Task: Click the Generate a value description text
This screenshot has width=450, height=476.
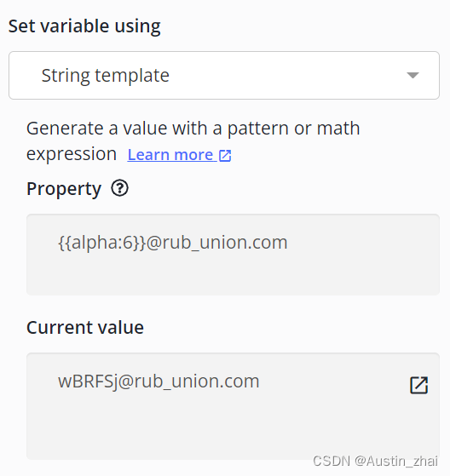Action: [193, 141]
